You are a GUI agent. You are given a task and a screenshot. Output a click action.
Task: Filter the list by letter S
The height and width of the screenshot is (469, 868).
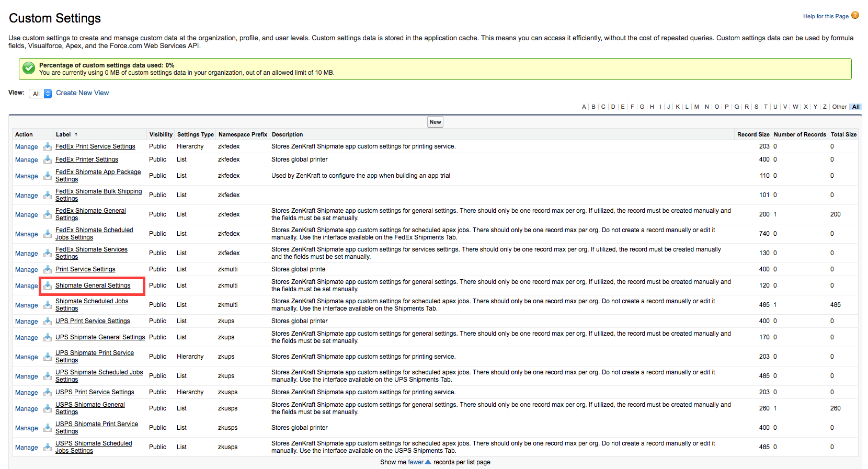(756, 107)
